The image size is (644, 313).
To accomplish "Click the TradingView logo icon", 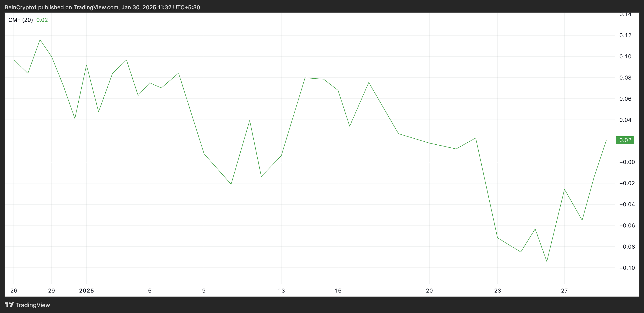I will pyautogui.click(x=9, y=305).
